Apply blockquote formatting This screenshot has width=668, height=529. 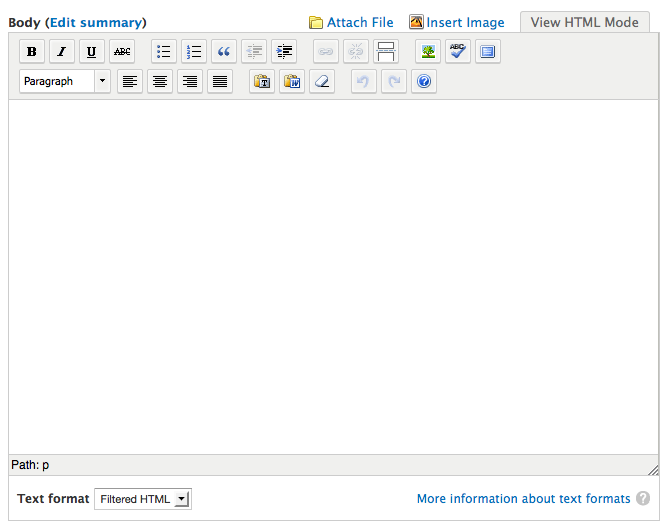(x=224, y=52)
